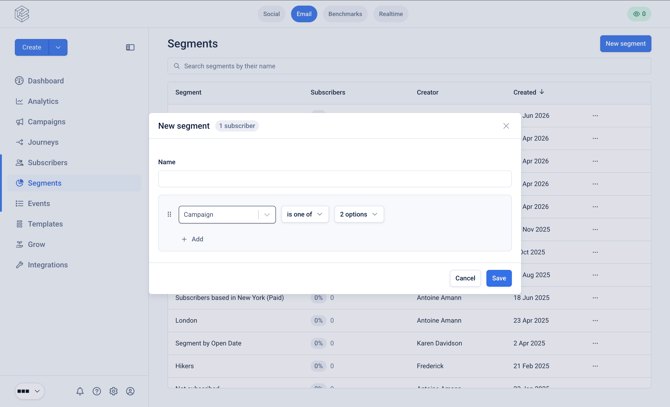Open Journeys in the sidebar
Image resolution: width=670 pixels, height=407 pixels.
[x=43, y=142]
